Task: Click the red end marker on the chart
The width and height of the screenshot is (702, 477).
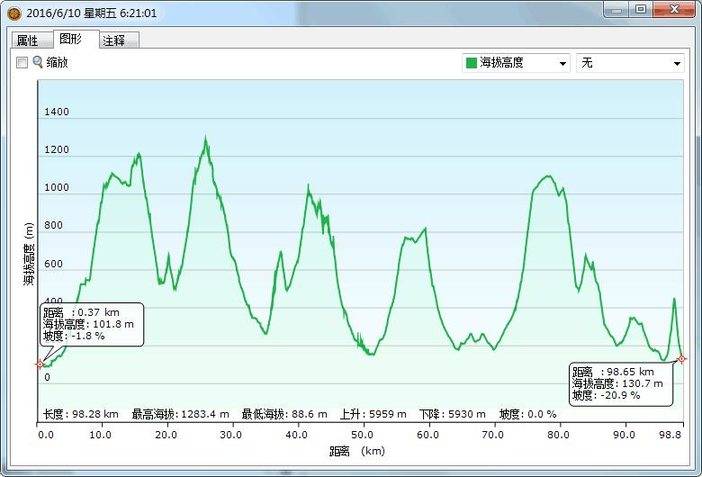Action: pyautogui.click(x=682, y=358)
